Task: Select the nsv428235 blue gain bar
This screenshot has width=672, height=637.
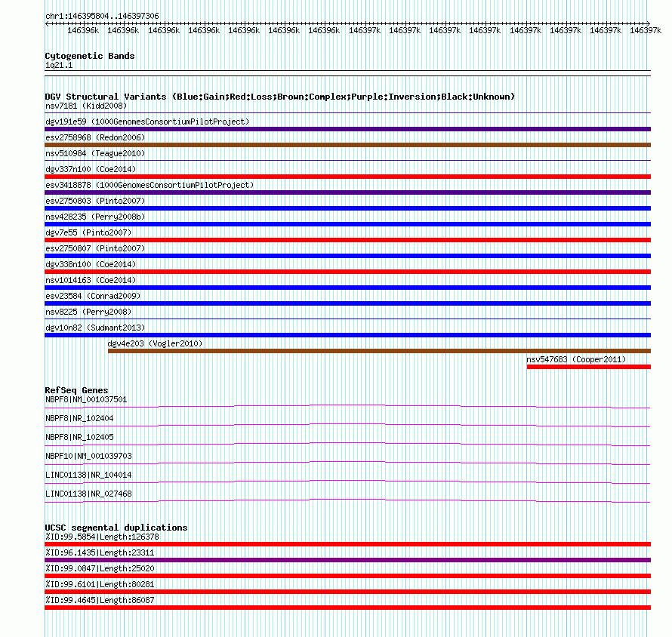Action: (x=347, y=224)
